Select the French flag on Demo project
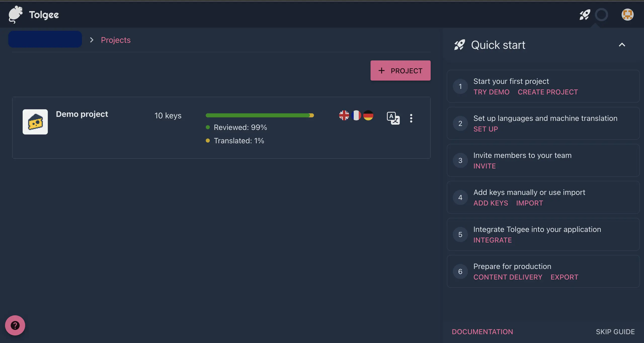The height and width of the screenshot is (343, 644). [x=356, y=115]
